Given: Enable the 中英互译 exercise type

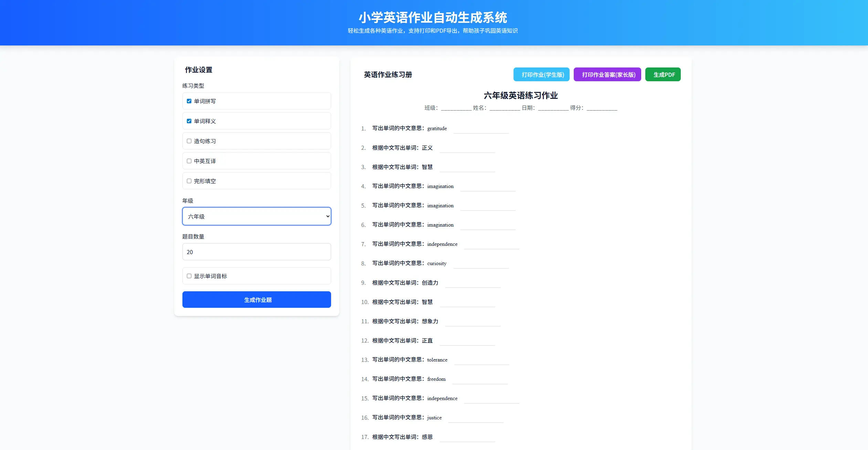Looking at the screenshot, I should (x=189, y=160).
